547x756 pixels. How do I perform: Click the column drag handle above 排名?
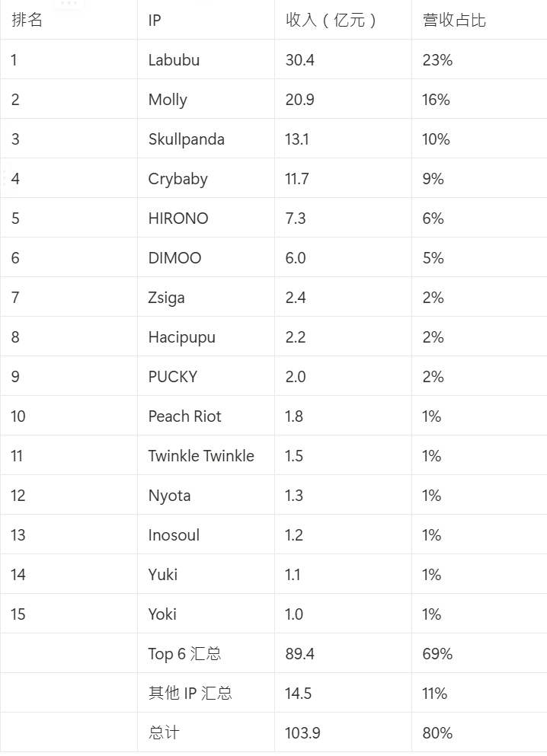coord(69,4)
